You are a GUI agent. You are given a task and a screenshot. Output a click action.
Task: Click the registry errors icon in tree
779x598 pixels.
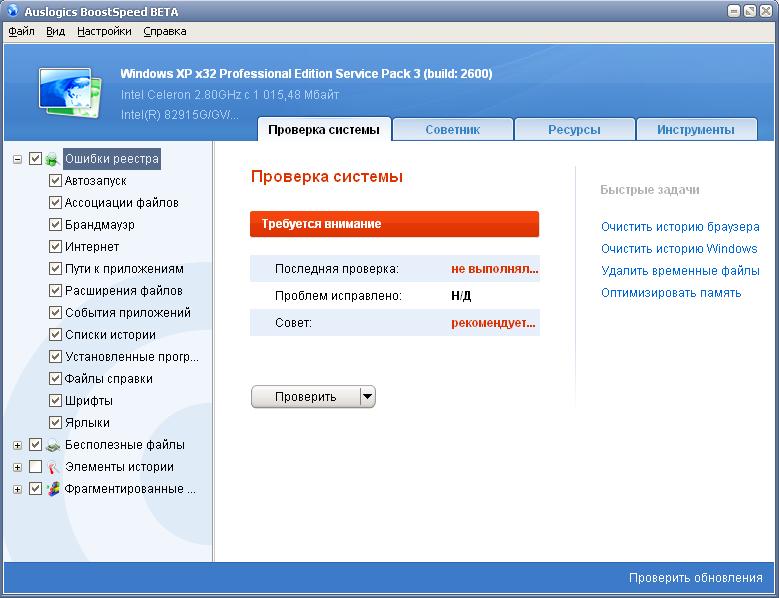(52, 159)
